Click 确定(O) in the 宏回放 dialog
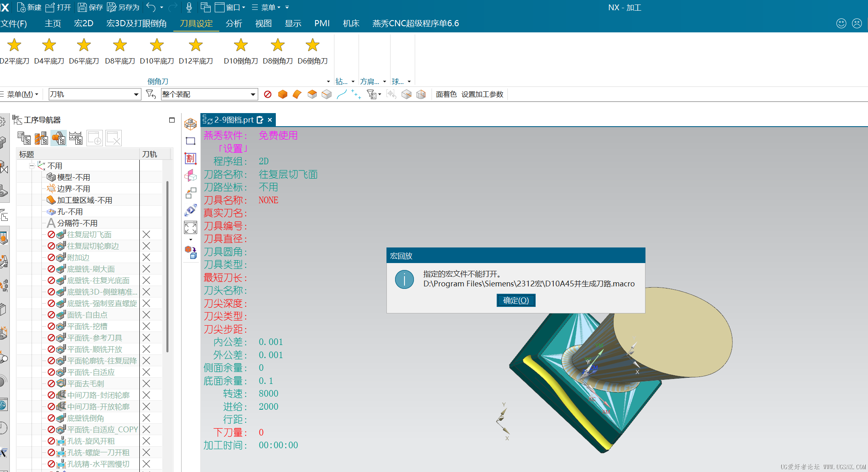Viewport: 868px width, 472px height. (x=516, y=300)
